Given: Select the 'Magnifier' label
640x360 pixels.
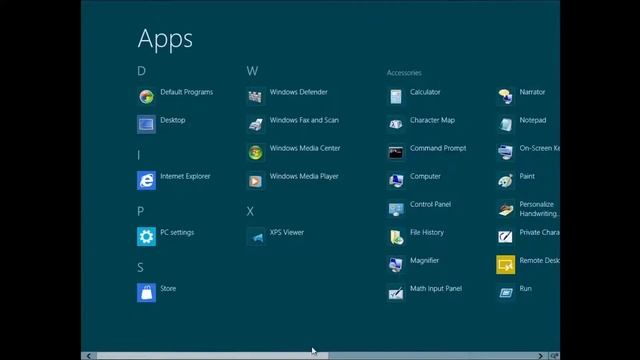Looking at the screenshot, I should (424, 260).
